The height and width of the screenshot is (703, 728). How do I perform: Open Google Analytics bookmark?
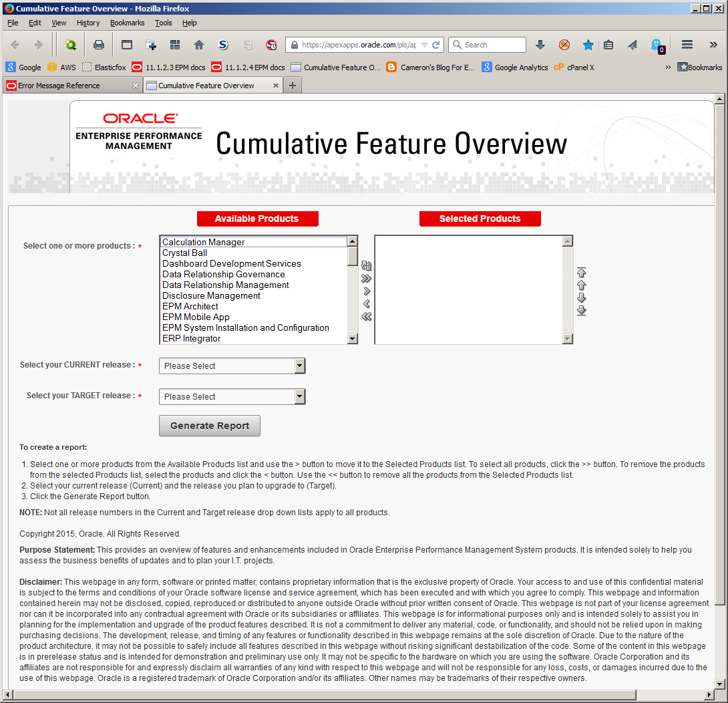click(515, 67)
